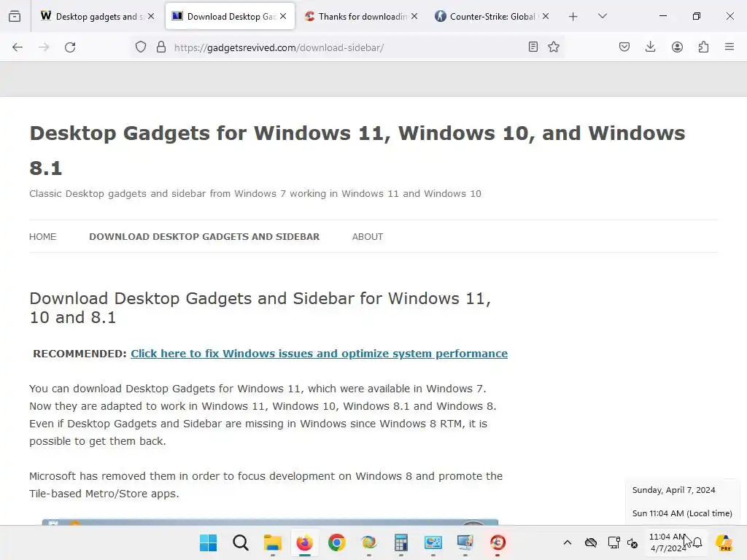Open the notifications bell icon
747x560 pixels.
(x=697, y=542)
